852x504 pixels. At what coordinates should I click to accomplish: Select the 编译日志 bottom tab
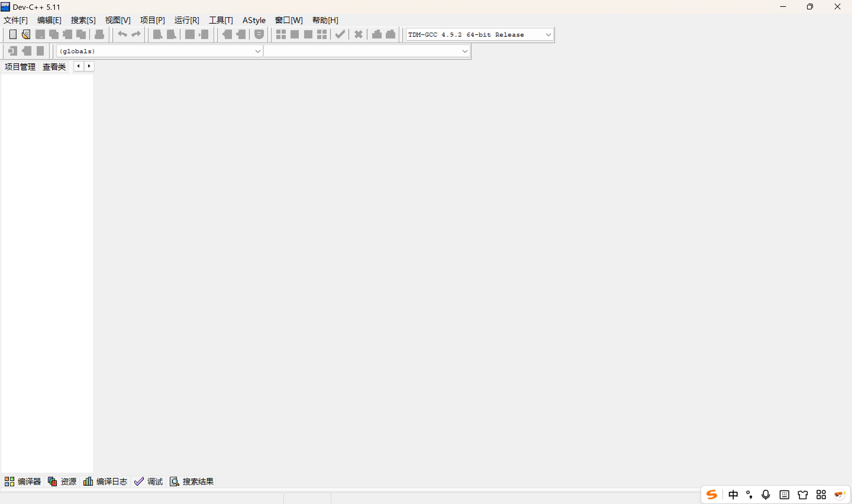pyautogui.click(x=105, y=481)
